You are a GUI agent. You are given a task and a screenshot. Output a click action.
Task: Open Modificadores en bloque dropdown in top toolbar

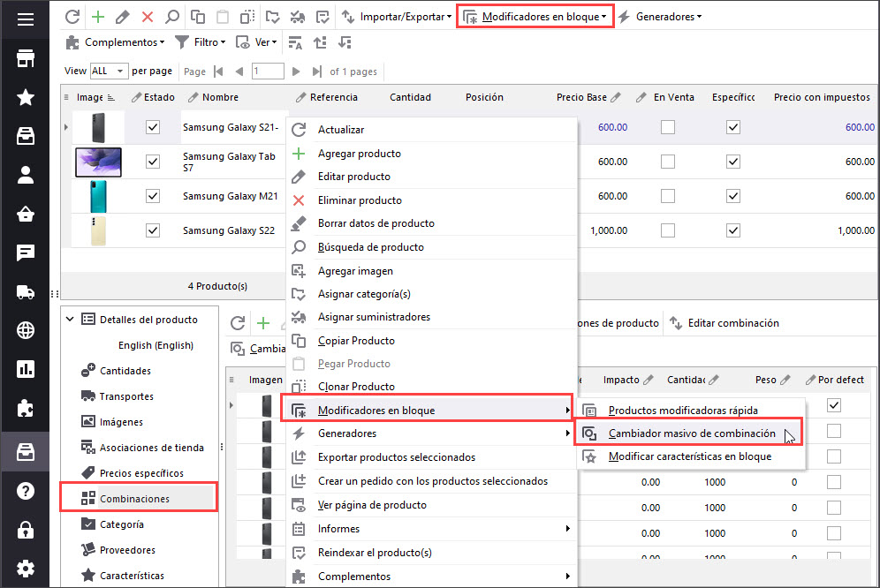[x=535, y=17]
